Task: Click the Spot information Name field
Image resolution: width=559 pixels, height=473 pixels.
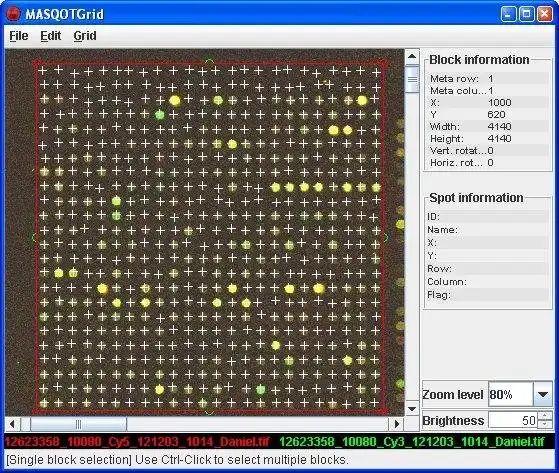Action: 488,230
